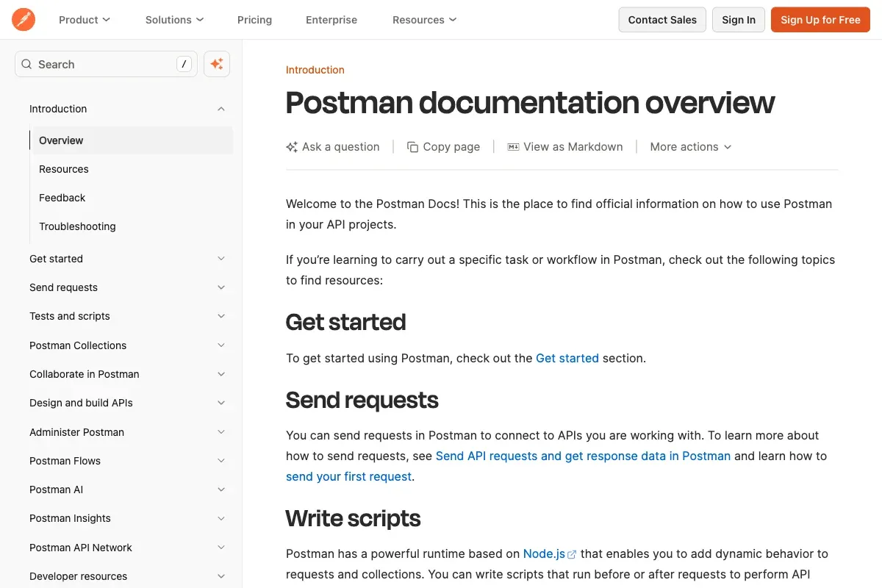Click the Ask a question sparkle icon
The image size is (882, 588).
(x=291, y=146)
